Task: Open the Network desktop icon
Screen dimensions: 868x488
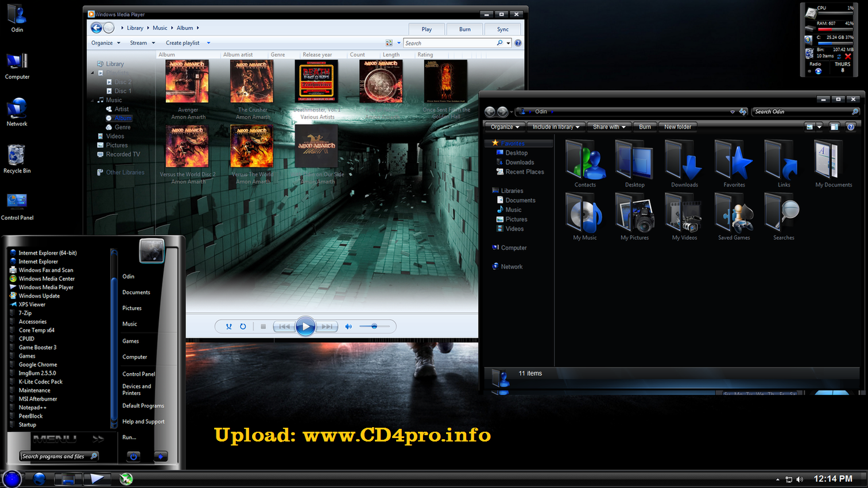Action: point(17,111)
